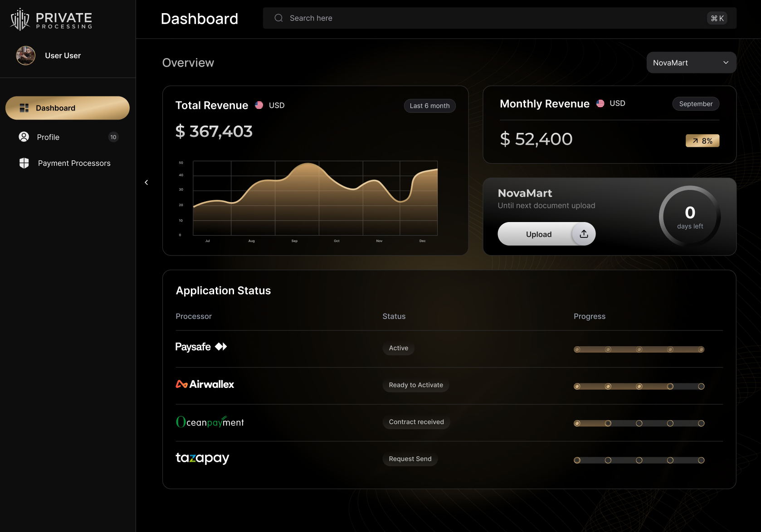This screenshot has height=532, width=761.
Task: Click the Total Revenue USD flag icon
Action: coord(259,105)
